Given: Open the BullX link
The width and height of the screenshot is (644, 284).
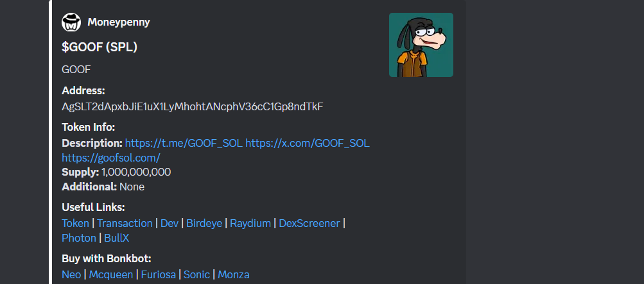Looking at the screenshot, I should pyautogui.click(x=117, y=238).
